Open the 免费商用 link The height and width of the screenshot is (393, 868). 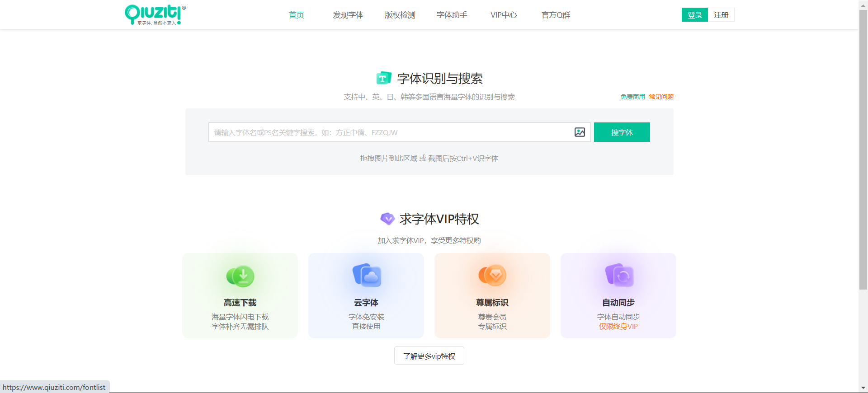click(632, 97)
